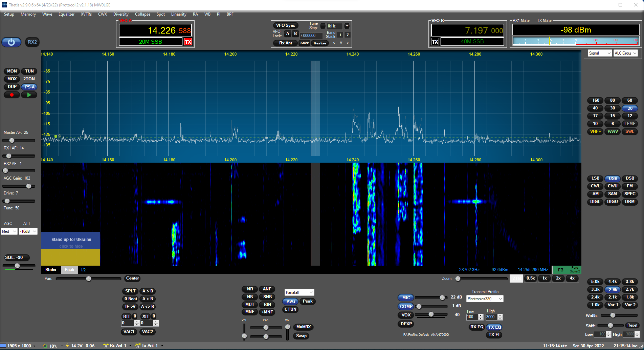Toggle the NR noise reduction button
Viewport: 644px width, 350px height.
(x=250, y=289)
